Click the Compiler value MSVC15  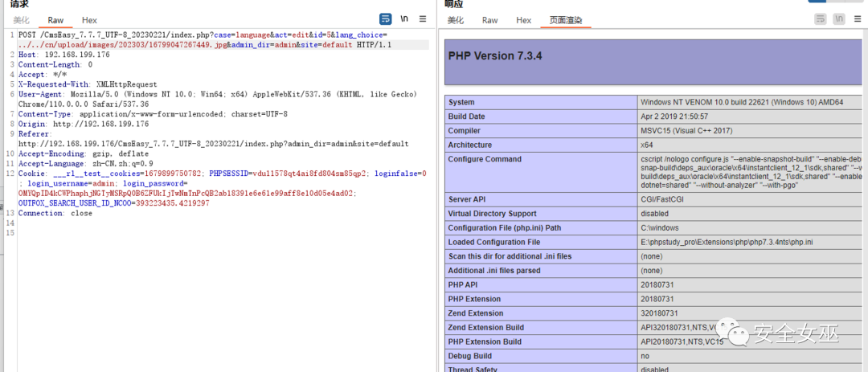tap(686, 131)
